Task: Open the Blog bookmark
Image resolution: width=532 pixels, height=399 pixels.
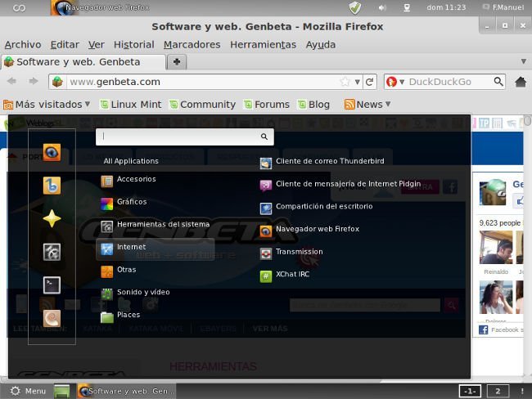Action: click(x=313, y=105)
